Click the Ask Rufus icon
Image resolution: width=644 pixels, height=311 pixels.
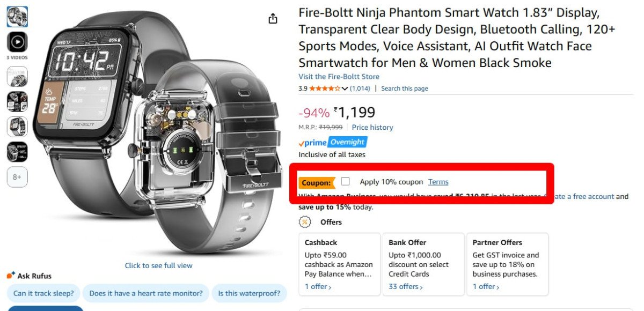[11, 276]
